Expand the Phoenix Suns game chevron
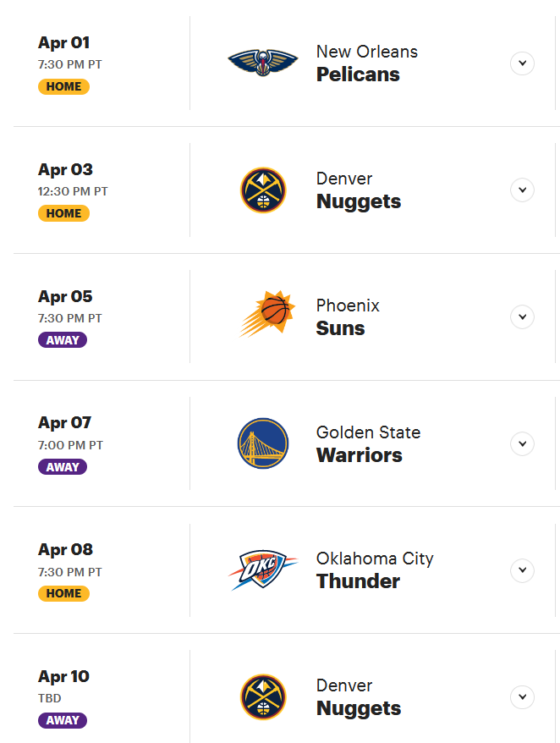 click(x=522, y=317)
